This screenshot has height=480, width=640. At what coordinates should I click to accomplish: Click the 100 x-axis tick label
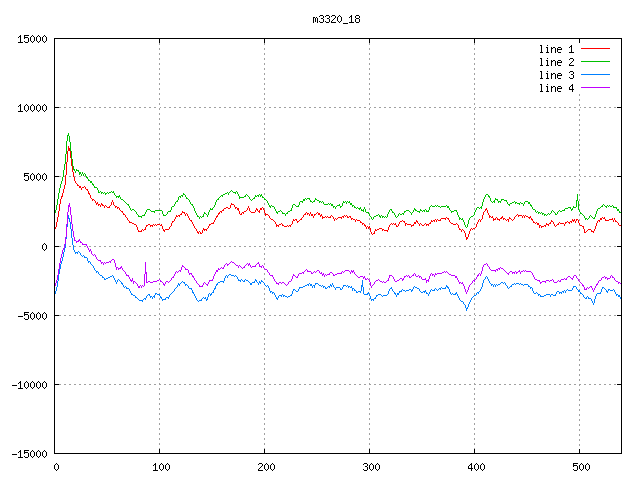(160, 467)
